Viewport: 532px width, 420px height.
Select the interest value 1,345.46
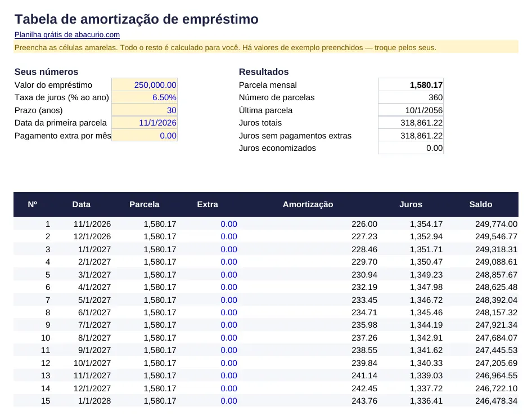point(426,312)
